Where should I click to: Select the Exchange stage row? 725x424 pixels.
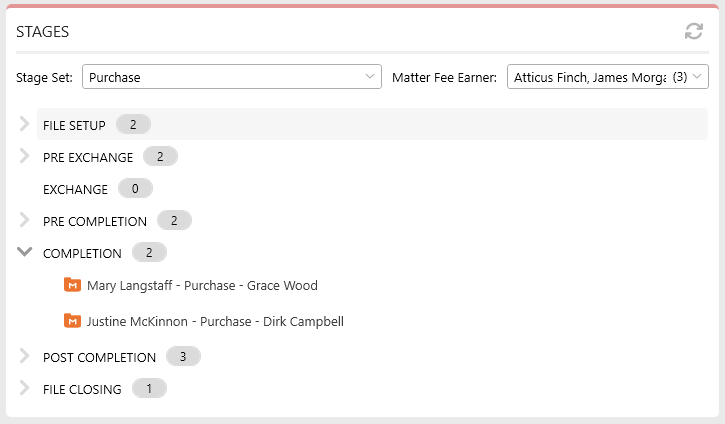372,189
